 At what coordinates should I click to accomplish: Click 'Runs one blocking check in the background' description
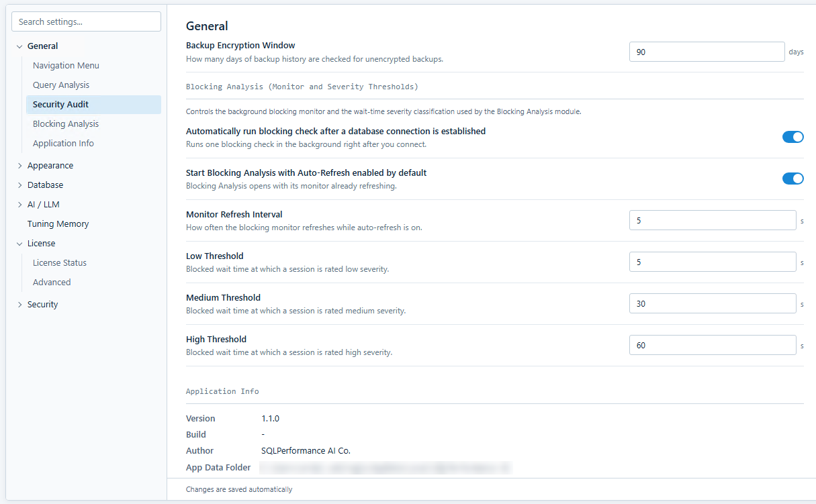[x=306, y=144]
